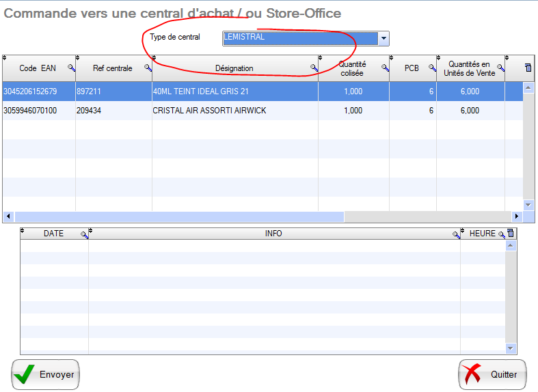Click the magnifier icon in INFO column header

456,234
